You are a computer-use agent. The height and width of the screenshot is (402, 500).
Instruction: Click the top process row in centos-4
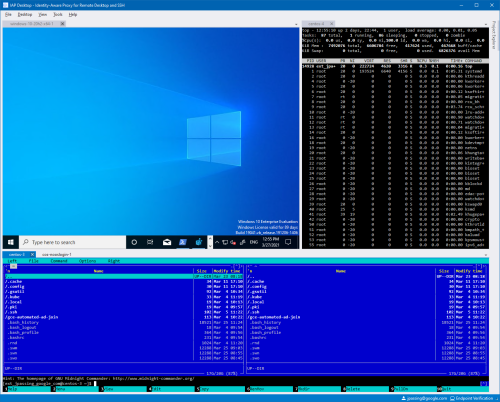click(395, 66)
